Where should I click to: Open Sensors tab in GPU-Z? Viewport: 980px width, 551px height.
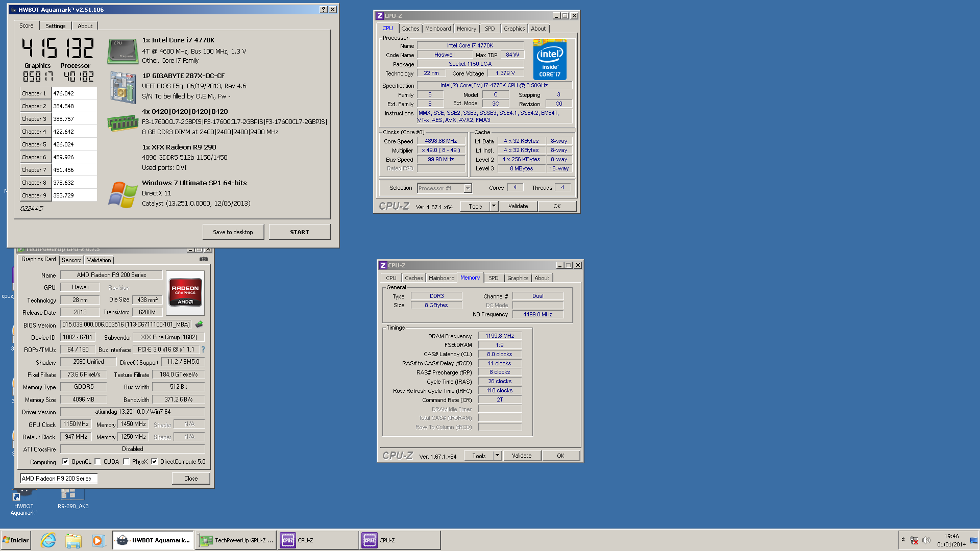71,260
